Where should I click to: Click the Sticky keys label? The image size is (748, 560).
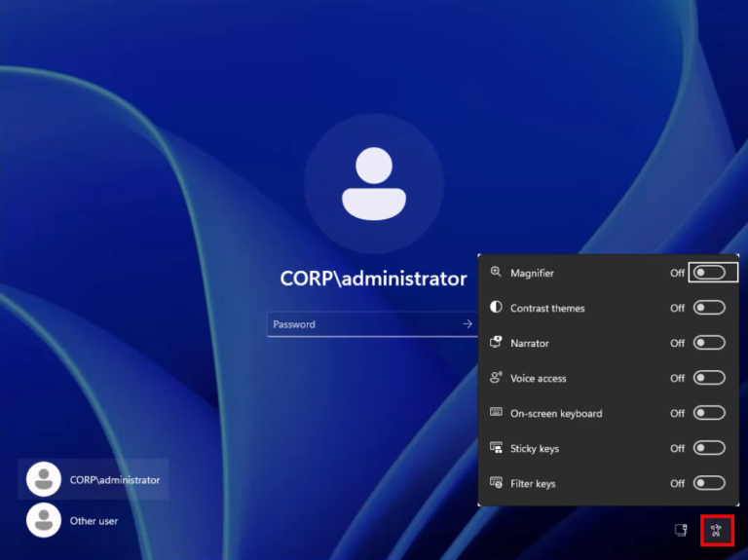535,449
